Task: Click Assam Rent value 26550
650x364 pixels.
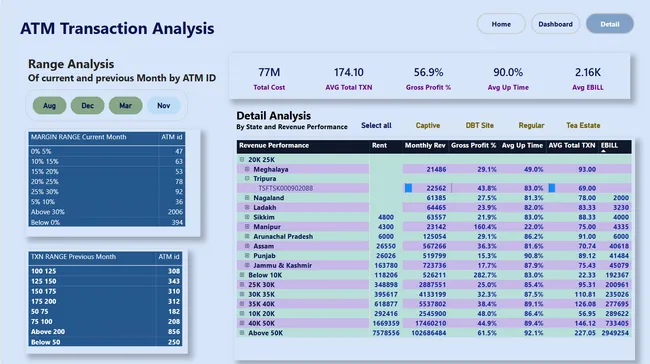Action: point(386,246)
